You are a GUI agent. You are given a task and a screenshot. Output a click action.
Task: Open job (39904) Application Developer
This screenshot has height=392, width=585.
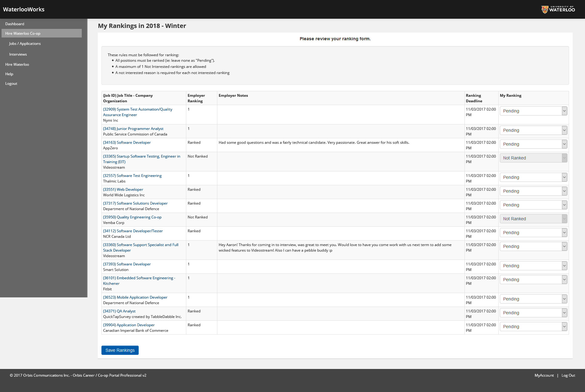pyautogui.click(x=129, y=325)
